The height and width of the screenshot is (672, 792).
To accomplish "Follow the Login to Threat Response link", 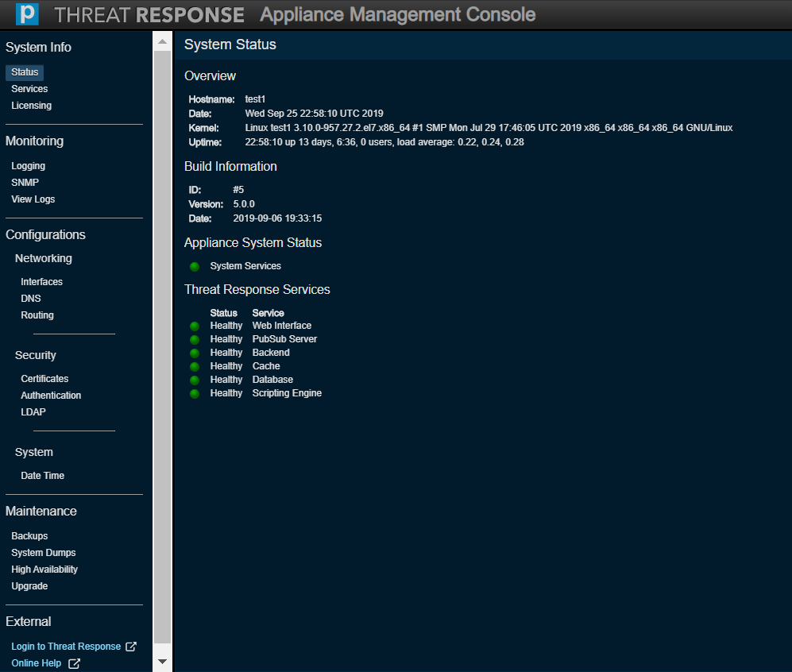I will pyautogui.click(x=66, y=647).
